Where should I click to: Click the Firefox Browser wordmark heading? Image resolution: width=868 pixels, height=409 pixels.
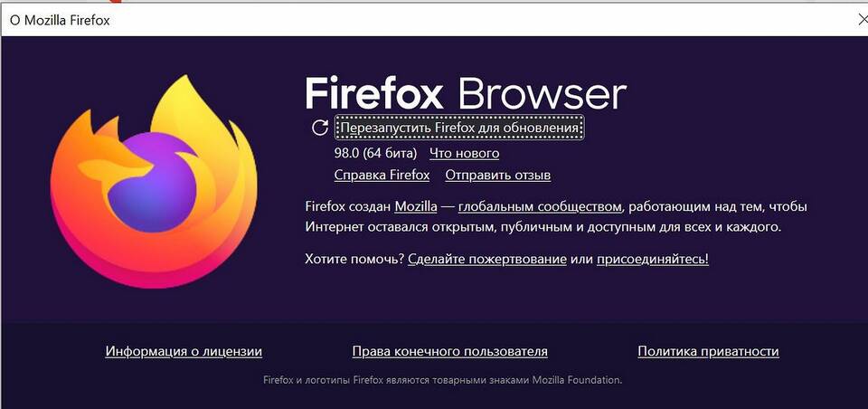click(x=466, y=92)
